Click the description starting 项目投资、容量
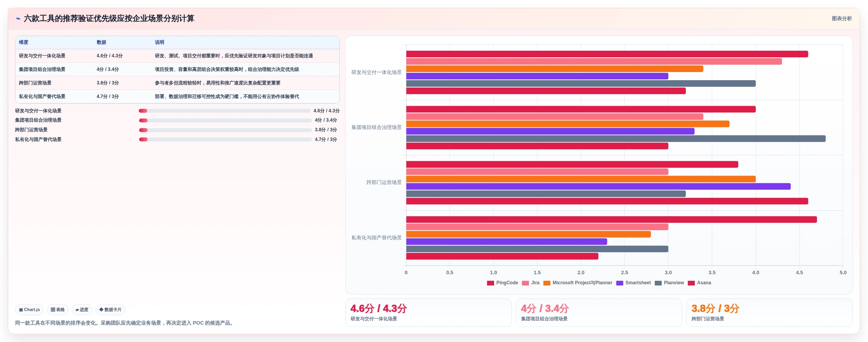The height and width of the screenshot is (342, 868). tap(227, 69)
